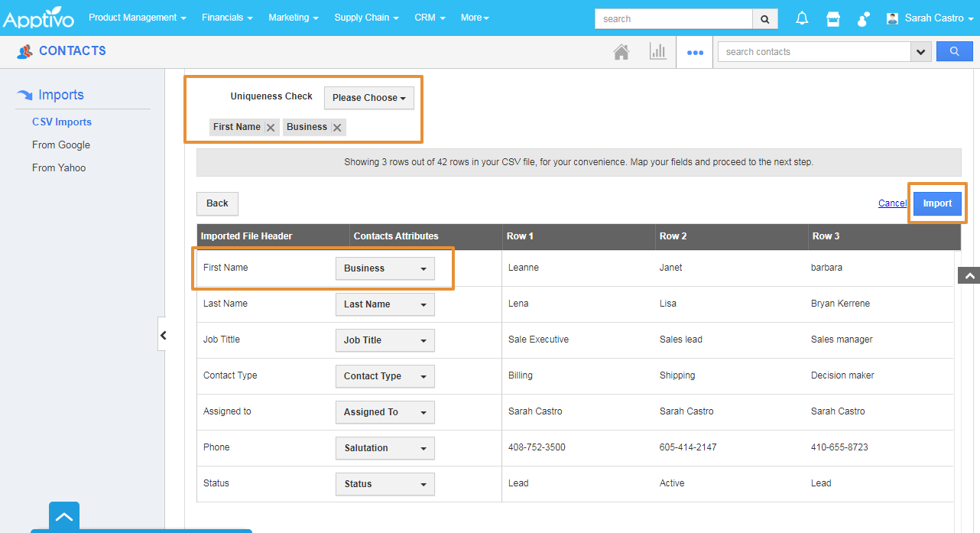The image size is (980, 533).
Task: Remove the Business uniqueness tag
Action: (x=337, y=128)
